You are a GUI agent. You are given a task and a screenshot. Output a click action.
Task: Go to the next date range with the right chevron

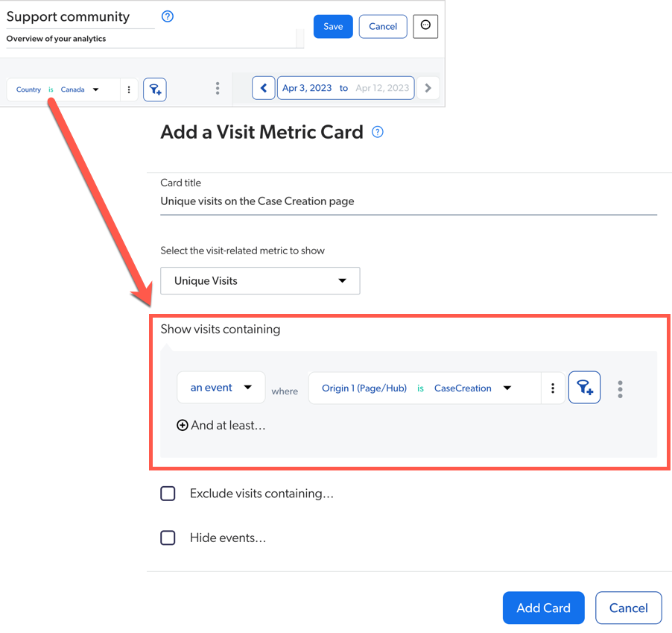pos(428,87)
